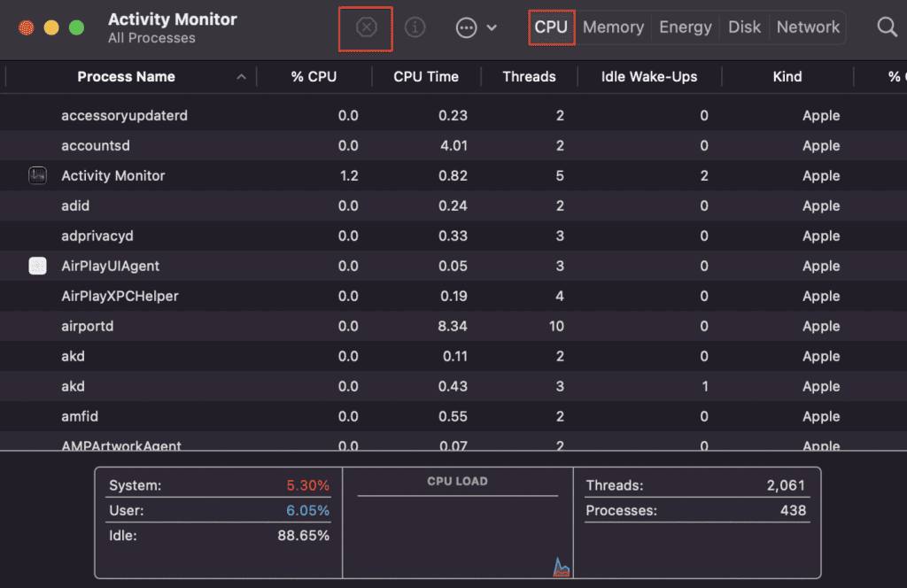Switch to the Memory tab

[613, 27]
